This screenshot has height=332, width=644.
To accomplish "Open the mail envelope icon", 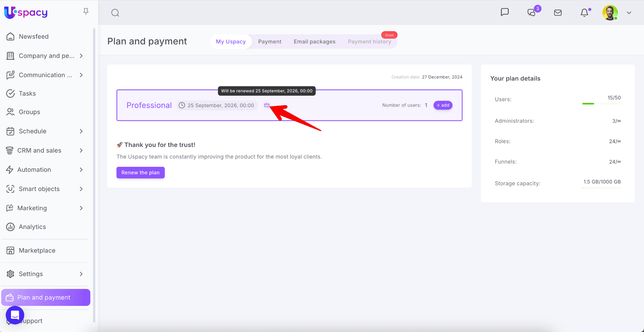I will pos(558,13).
